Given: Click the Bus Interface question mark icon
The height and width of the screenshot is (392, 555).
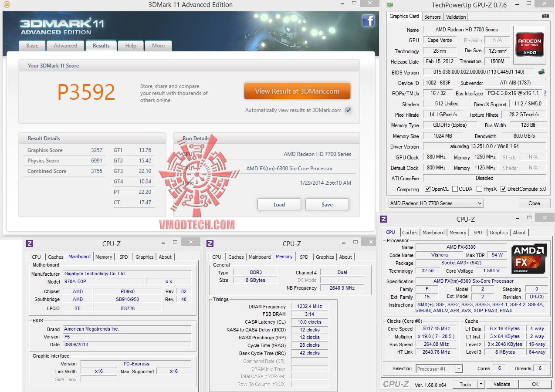Looking at the screenshot, I should pos(545,93).
